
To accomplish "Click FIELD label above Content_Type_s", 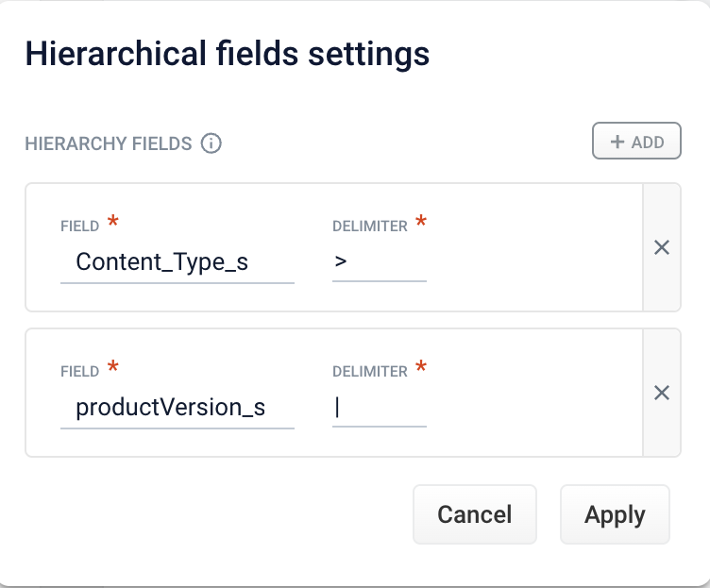I will click(79, 227).
